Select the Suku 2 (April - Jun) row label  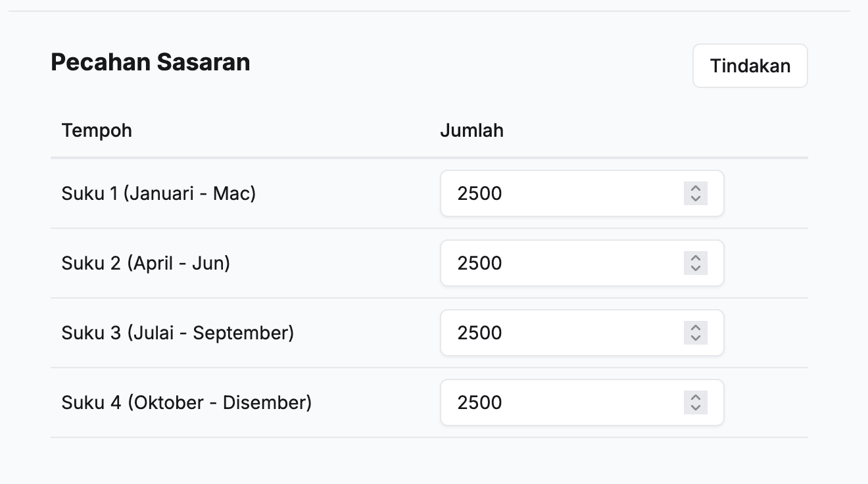146,263
